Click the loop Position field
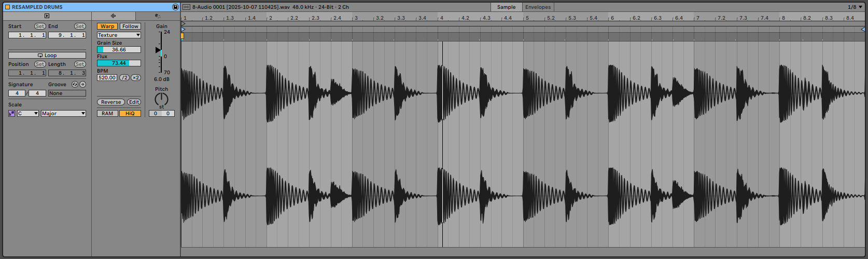The height and width of the screenshot is (259, 868). [27, 73]
